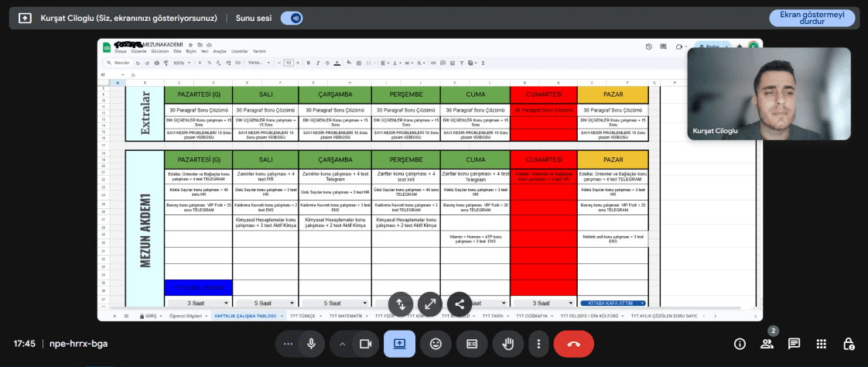Add a new sheet with plus icon

[114, 315]
